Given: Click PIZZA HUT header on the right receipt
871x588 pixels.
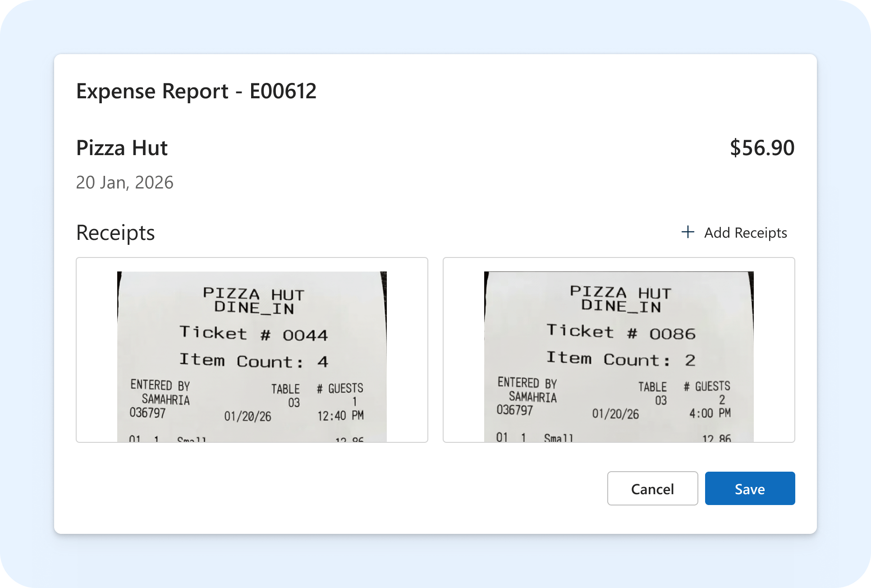Looking at the screenshot, I should tap(621, 292).
